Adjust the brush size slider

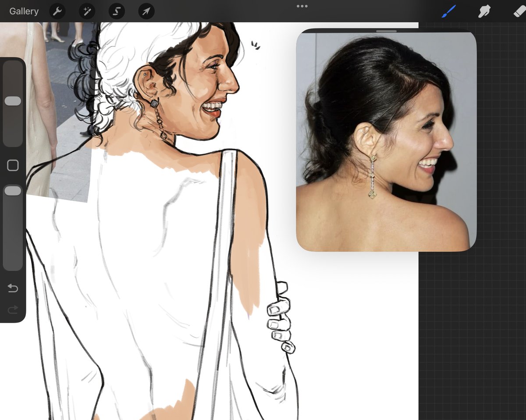pos(13,101)
